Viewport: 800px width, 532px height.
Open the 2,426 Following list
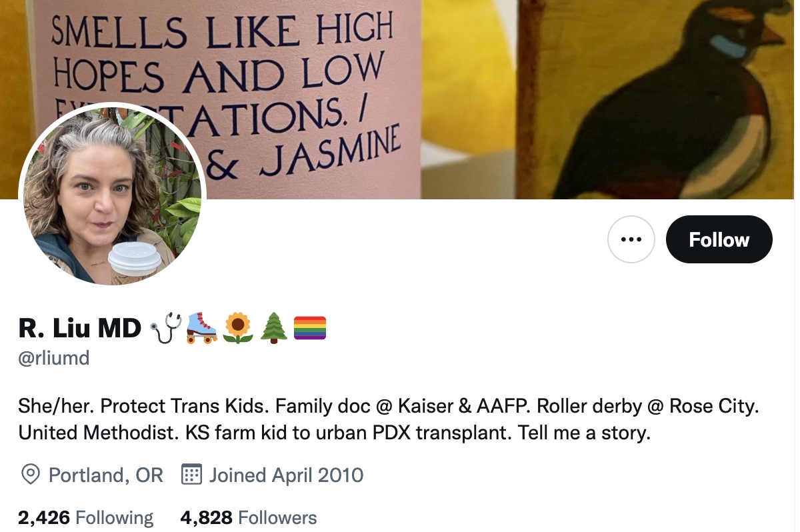point(85,517)
